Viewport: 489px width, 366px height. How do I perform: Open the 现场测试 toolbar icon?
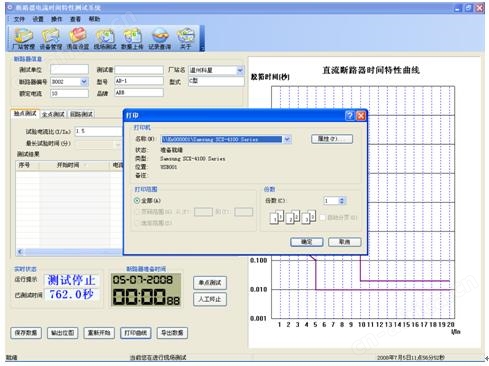105,39
